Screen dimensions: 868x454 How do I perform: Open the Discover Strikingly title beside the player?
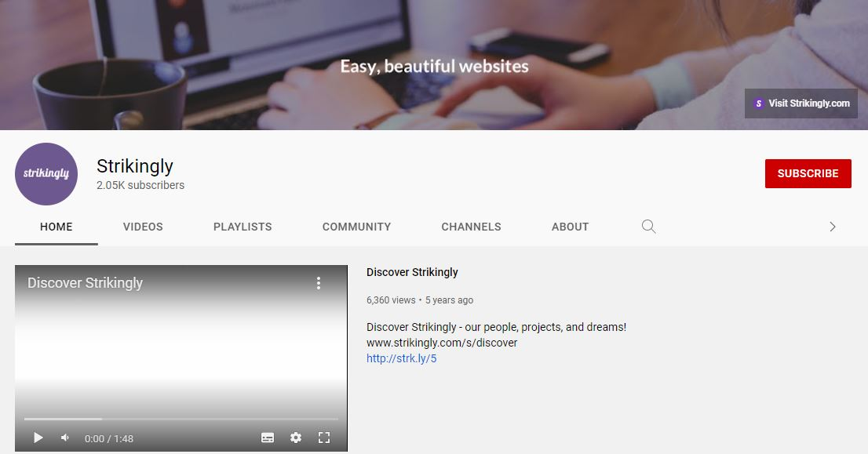pos(412,272)
